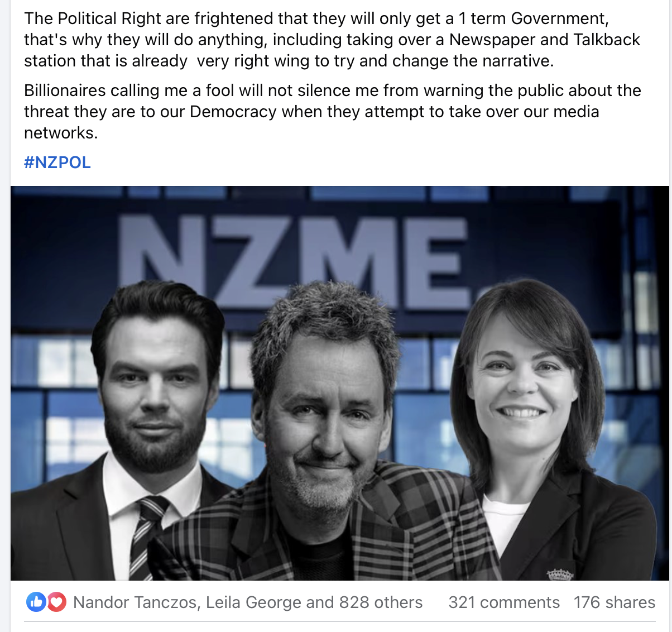Click the striped tie in the photo
Screen dimensions: 672x632
[x=146, y=536]
